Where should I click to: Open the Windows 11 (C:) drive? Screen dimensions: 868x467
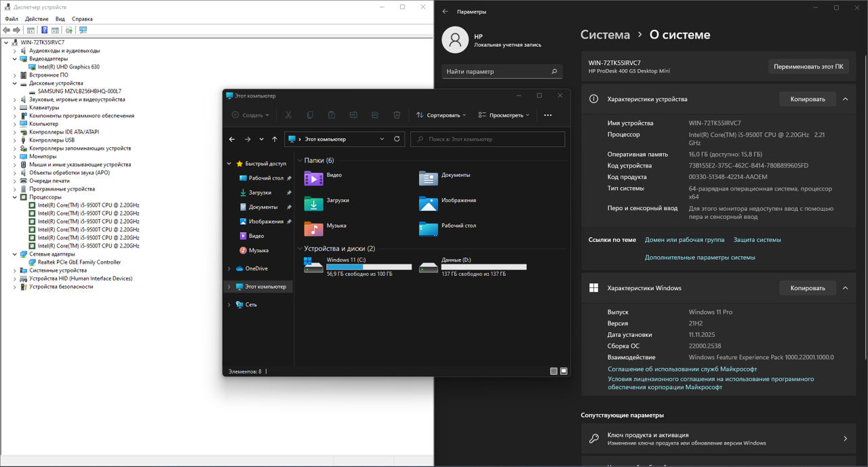click(x=357, y=266)
